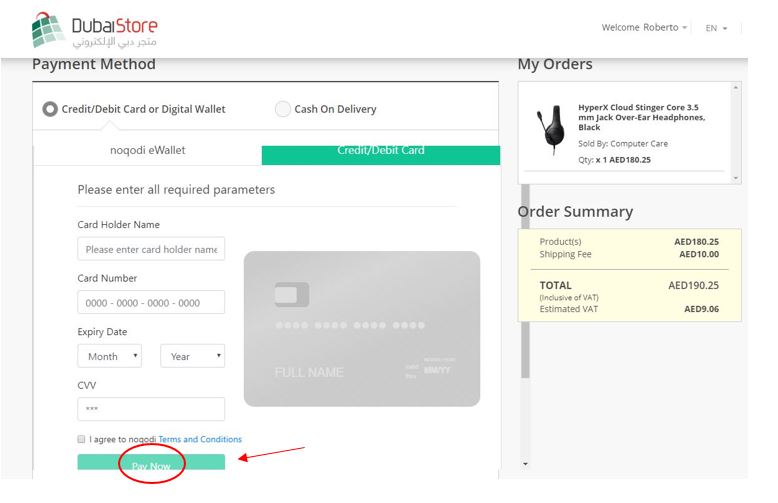Switch to the Credit/Debit Card tab
This screenshot has width=778, height=503.
(x=381, y=155)
